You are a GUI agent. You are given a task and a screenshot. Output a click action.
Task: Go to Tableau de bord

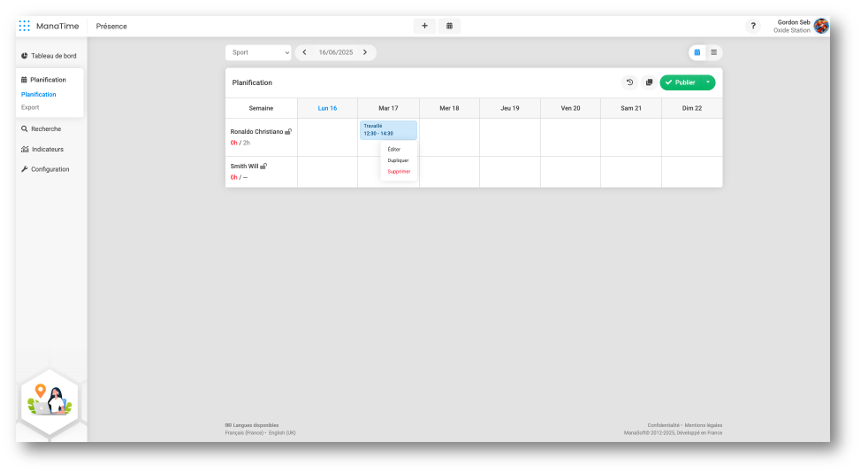click(49, 56)
